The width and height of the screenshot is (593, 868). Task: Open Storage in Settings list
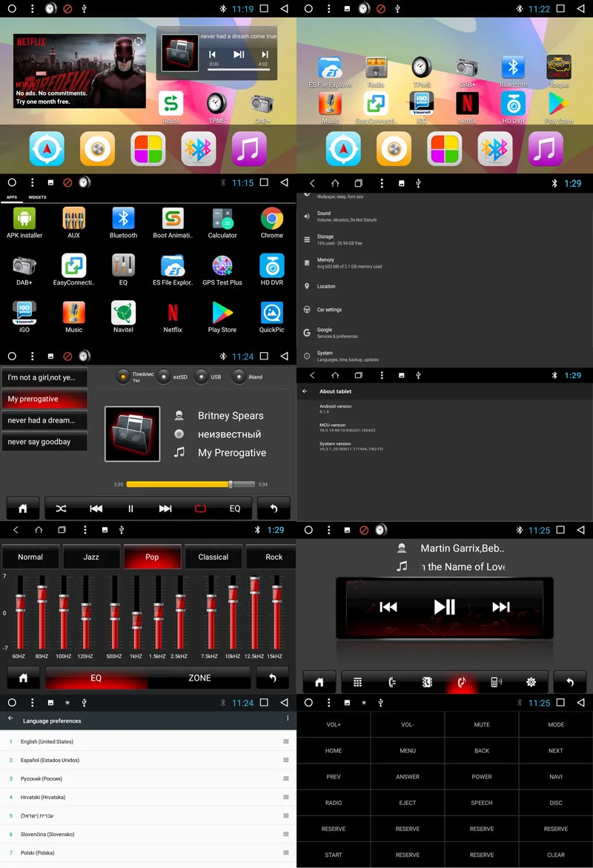coord(445,239)
